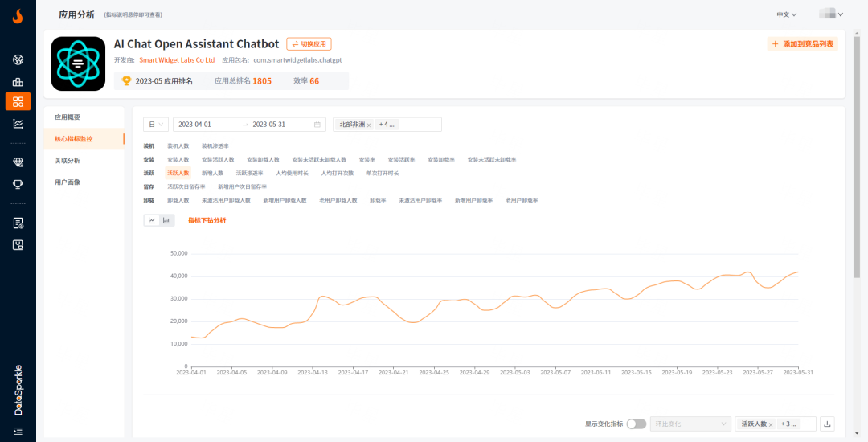This screenshot has width=868, height=442.
Task: Click the 切换应用 button
Action: pyautogui.click(x=309, y=44)
